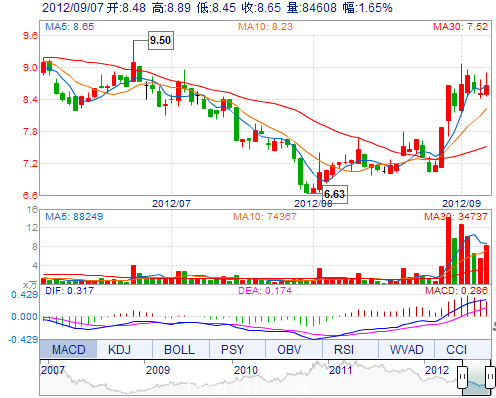
Task: Show the CCI indicator tab
Action: (463, 349)
